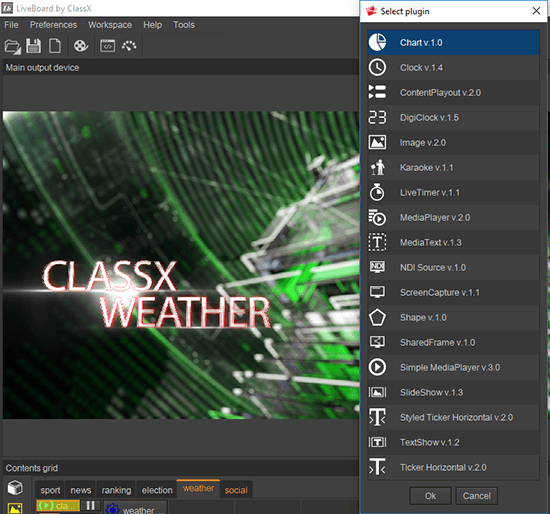The height and width of the screenshot is (514, 550).
Task: Select ScreenCapture v.1.1 text
Action: [x=440, y=292]
